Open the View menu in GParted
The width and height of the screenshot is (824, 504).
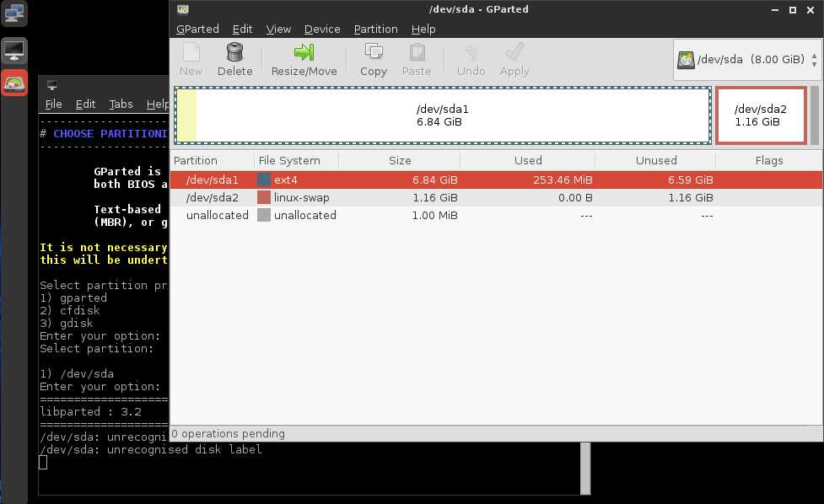pos(278,29)
